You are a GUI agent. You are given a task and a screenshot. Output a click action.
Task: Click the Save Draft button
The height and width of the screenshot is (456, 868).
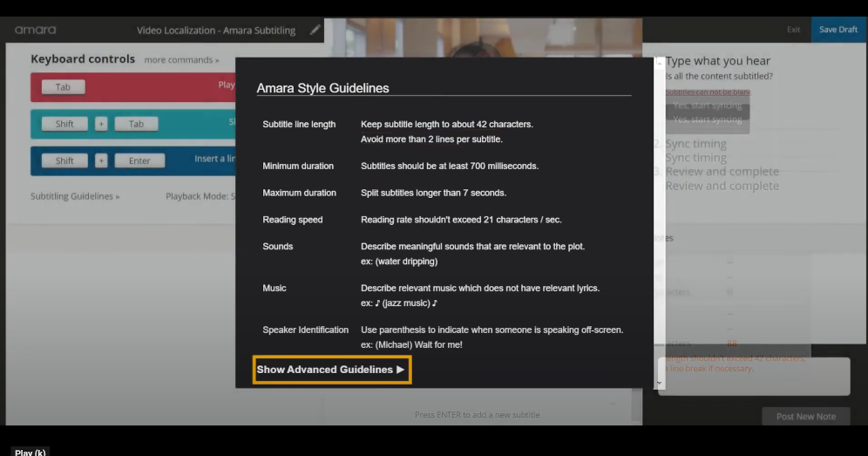coord(838,30)
